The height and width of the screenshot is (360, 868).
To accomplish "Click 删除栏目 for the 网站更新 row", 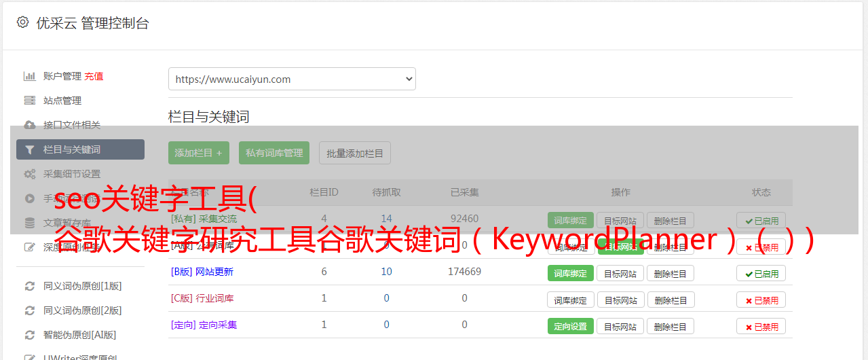I will (671, 273).
